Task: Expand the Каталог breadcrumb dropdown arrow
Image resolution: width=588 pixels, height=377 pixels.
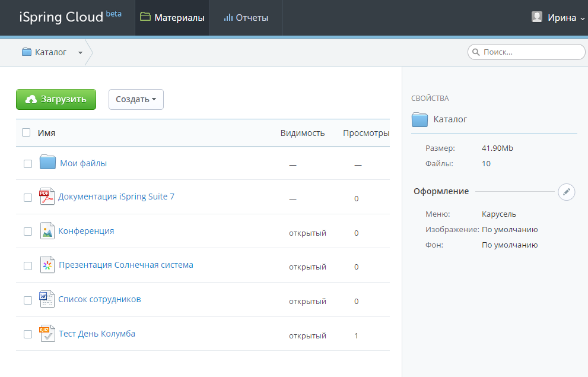Action: [80, 53]
